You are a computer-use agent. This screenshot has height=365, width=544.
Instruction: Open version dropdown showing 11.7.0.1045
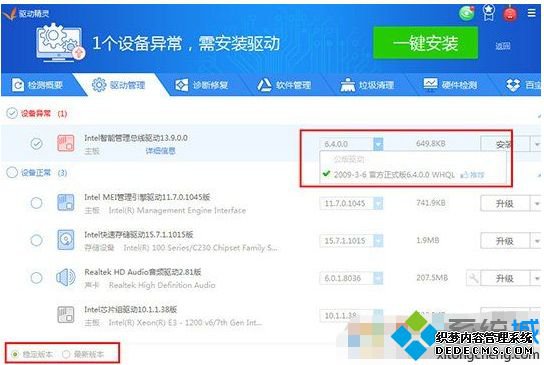click(378, 203)
